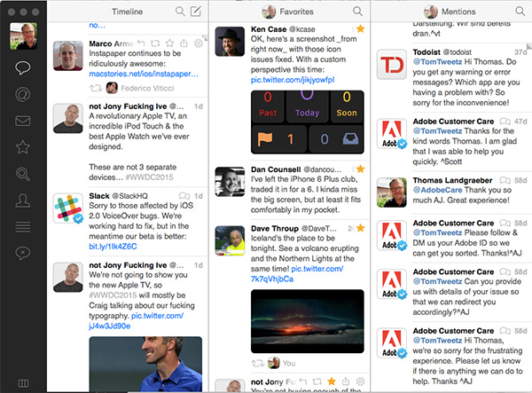Unfavorite Dan Counsell's tweet star
Image resolution: width=532 pixels, height=393 pixels.
coord(360,169)
